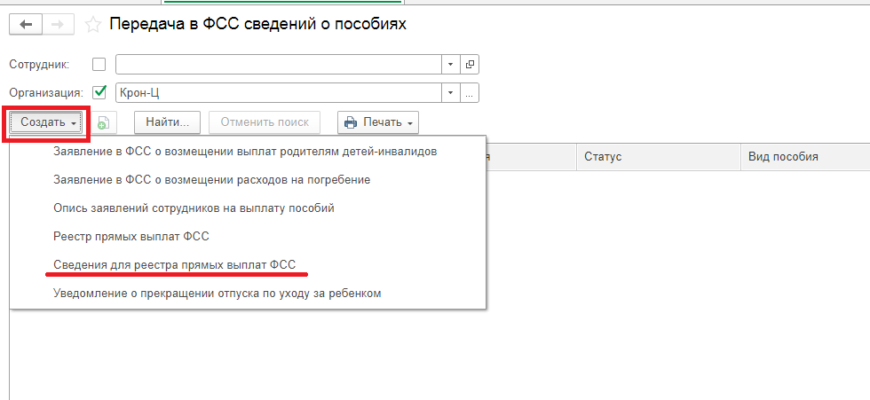Click inside the Сотрудник input field
The width and height of the screenshot is (870, 400).
point(278,64)
